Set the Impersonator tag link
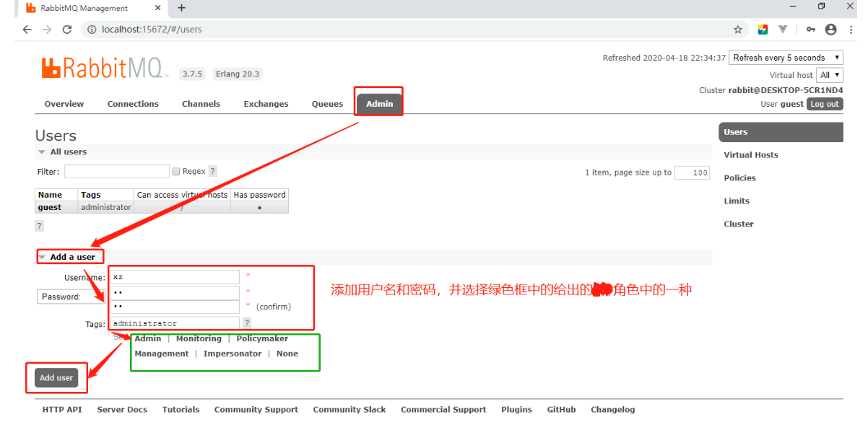 coord(233,354)
